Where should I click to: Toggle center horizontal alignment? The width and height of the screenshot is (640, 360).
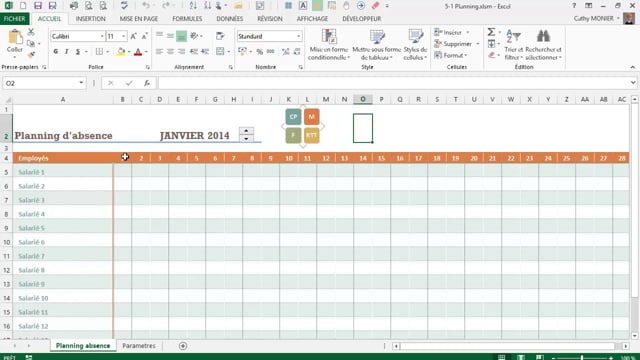tap(170, 51)
